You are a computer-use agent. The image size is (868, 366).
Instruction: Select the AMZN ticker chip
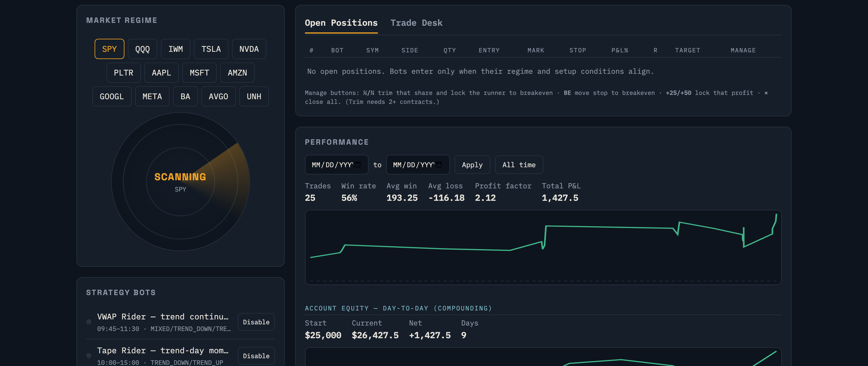coord(237,73)
